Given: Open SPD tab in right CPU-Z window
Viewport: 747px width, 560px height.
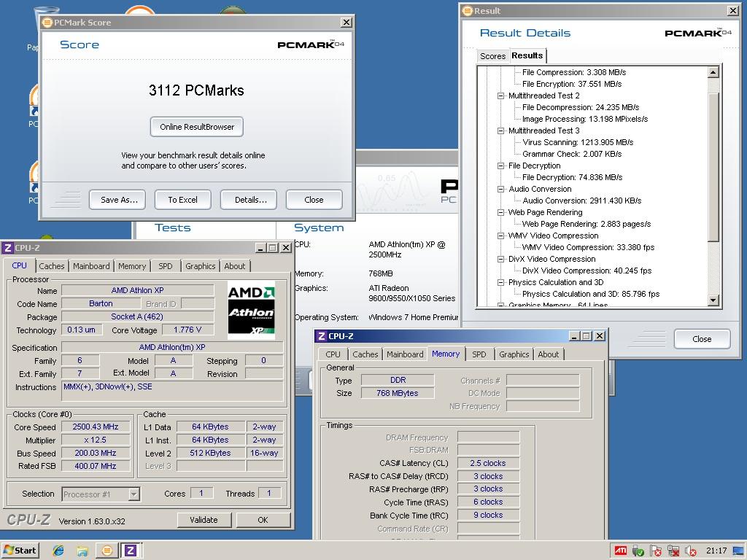Looking at the screenshot, I should click(479, 354).
